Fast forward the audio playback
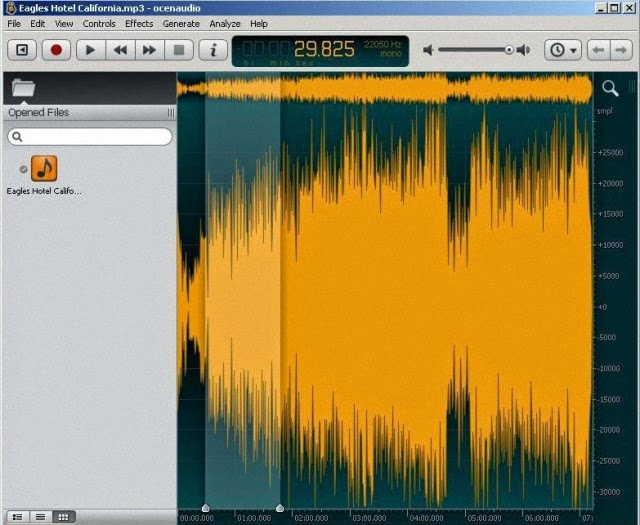The image size is (640, 525). pos(149,50)
